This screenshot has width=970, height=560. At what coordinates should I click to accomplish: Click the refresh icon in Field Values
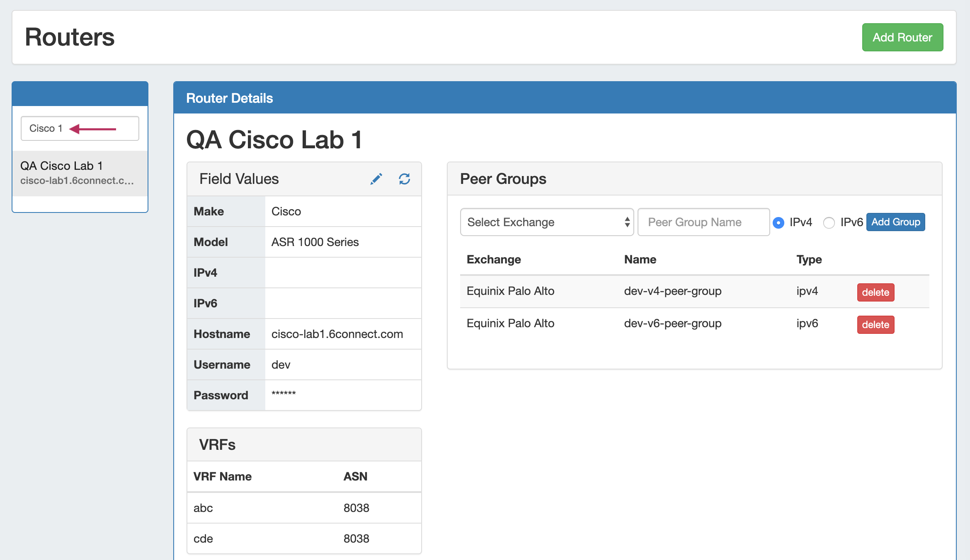404,179
